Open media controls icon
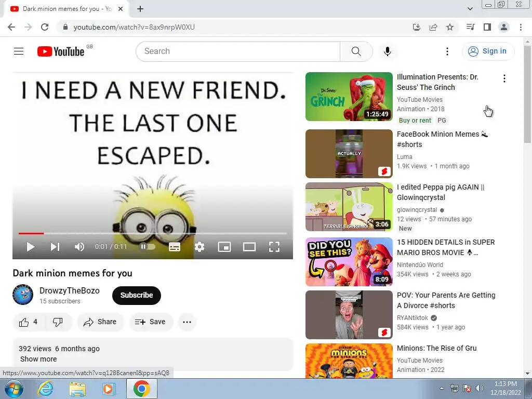 click(x=470, y=27)
